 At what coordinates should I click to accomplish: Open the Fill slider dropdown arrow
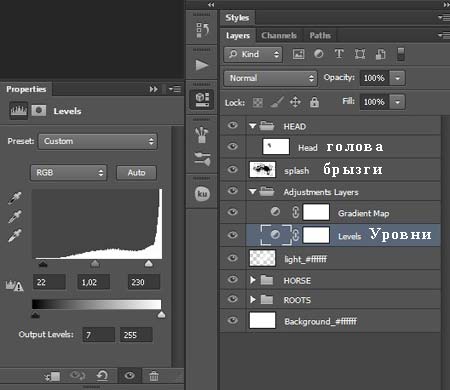pyautogui.click(x=397, y=102)
